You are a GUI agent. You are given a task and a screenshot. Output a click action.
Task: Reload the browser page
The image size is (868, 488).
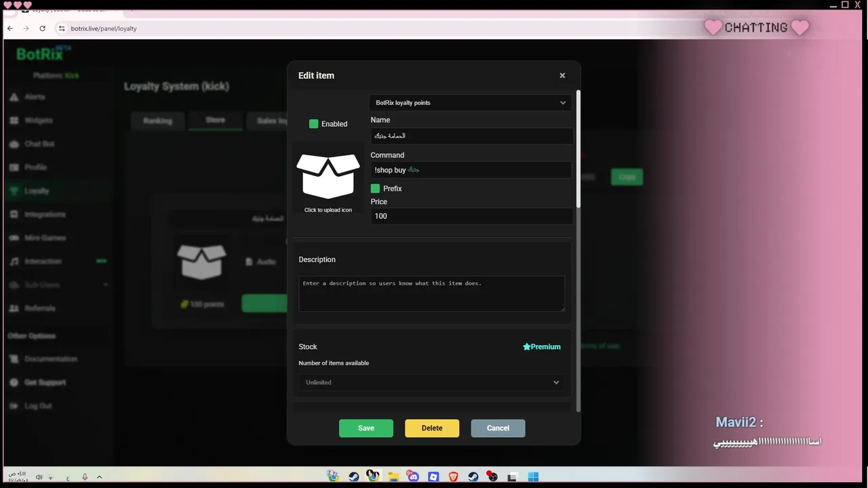tap(42, 28)
